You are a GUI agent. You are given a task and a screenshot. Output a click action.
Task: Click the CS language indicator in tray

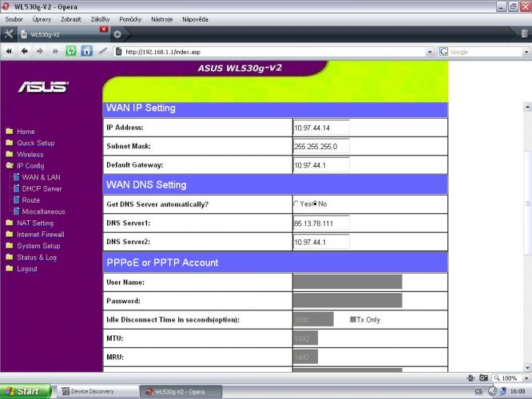(478, 391)
